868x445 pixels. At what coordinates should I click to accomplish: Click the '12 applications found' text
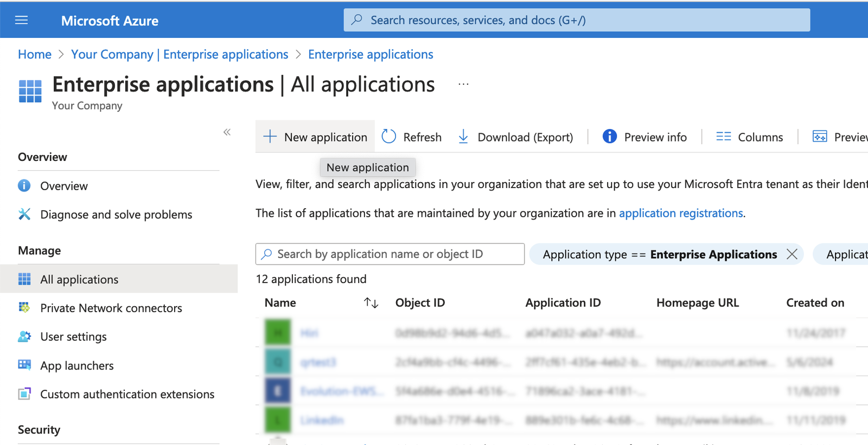[x=311, y=279]
